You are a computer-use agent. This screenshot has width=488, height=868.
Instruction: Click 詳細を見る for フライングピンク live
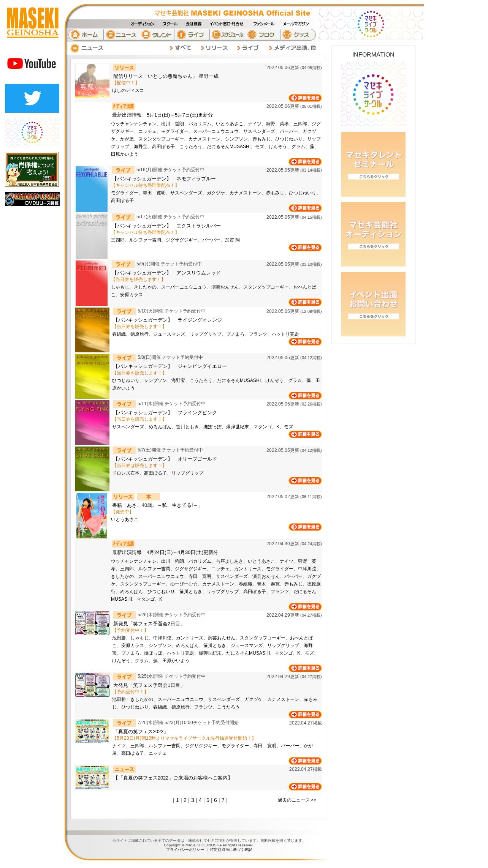click(305, 434)
